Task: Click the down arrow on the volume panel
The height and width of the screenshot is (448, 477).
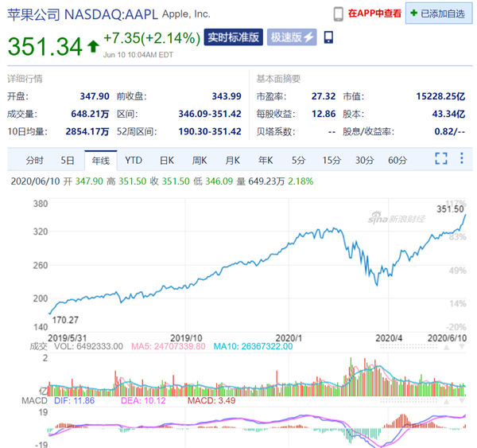Action: tap(462, 347)
